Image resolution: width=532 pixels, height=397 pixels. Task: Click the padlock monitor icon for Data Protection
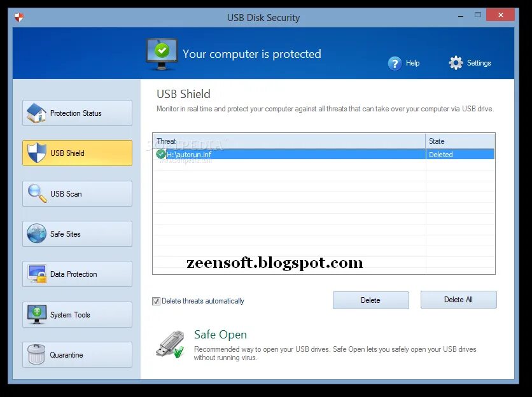tap(37, 274)
